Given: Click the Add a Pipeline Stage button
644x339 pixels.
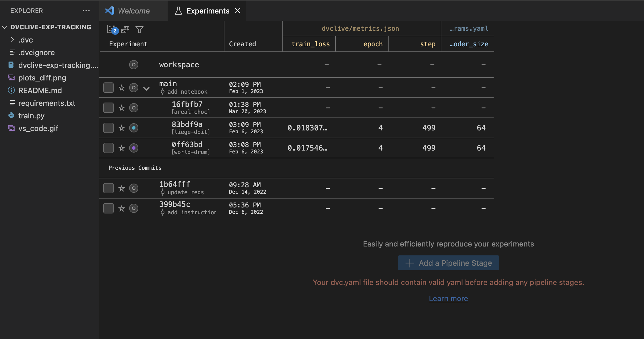Looking at the screenshot, I should pos(448,263).
